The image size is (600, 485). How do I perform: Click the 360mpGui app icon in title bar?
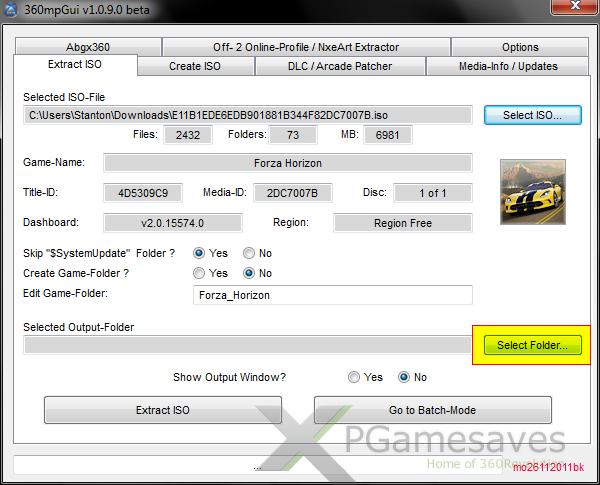click(13, 9)
